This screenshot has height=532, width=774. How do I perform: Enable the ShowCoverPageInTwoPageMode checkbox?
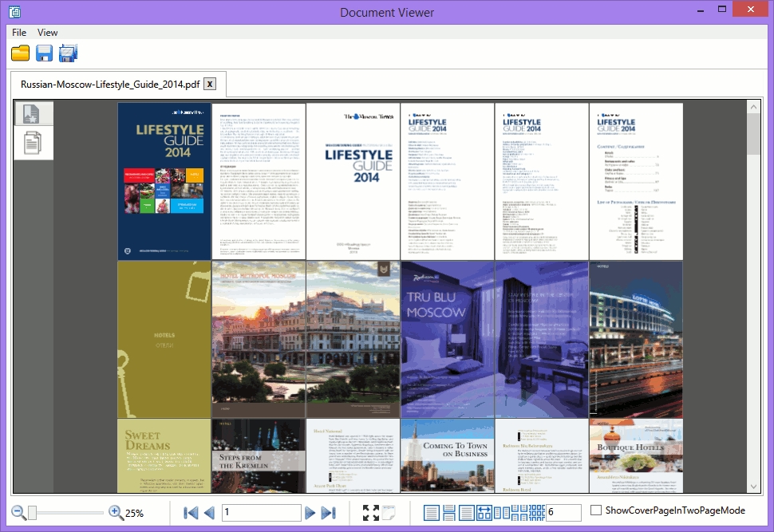[596, 510]
